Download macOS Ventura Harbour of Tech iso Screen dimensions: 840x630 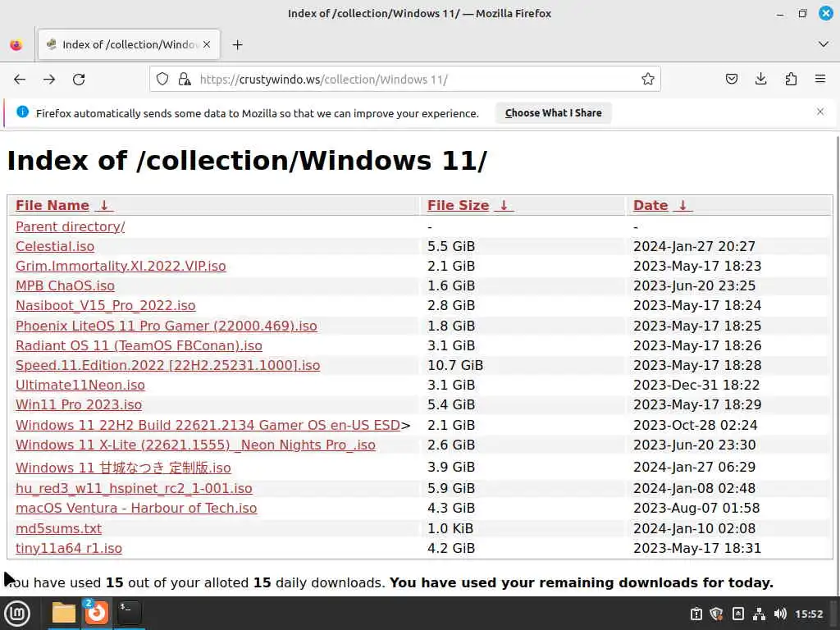(x=136, y=509)
